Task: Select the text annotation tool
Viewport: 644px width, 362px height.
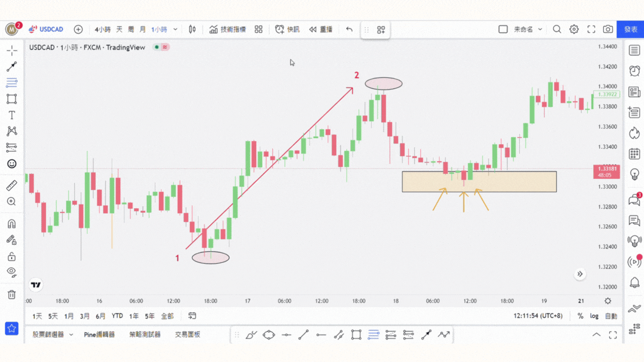Action: click(12, 116)
